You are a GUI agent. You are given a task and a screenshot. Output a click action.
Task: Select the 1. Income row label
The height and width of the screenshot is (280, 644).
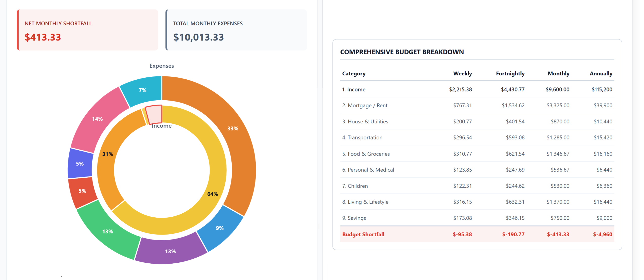(354, 89)
